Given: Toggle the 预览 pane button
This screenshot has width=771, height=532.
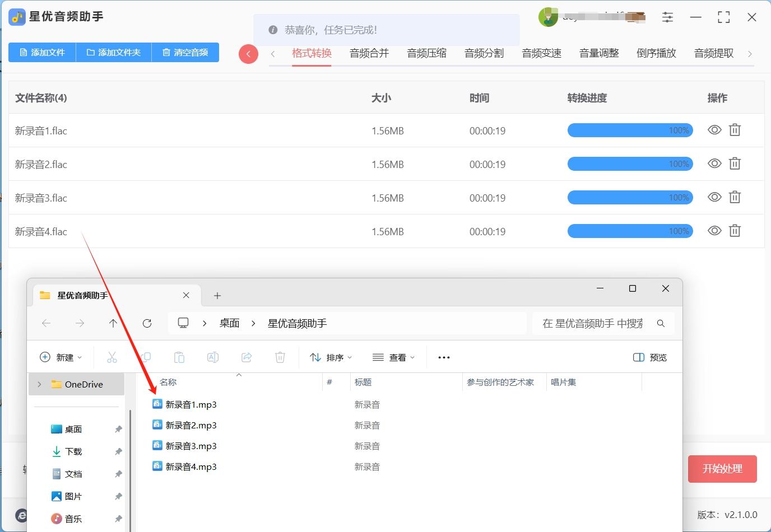Looking at the screenshot, I should pos(650,357).
